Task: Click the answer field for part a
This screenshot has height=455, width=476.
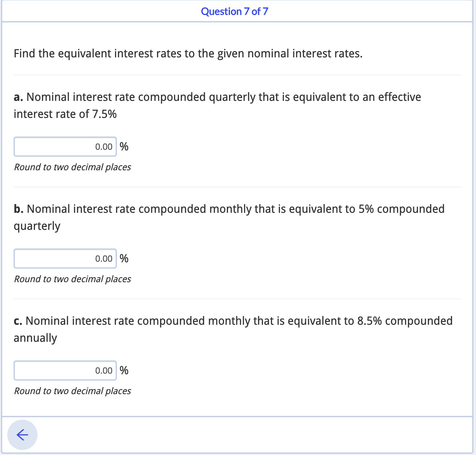Action: [65, 146]
